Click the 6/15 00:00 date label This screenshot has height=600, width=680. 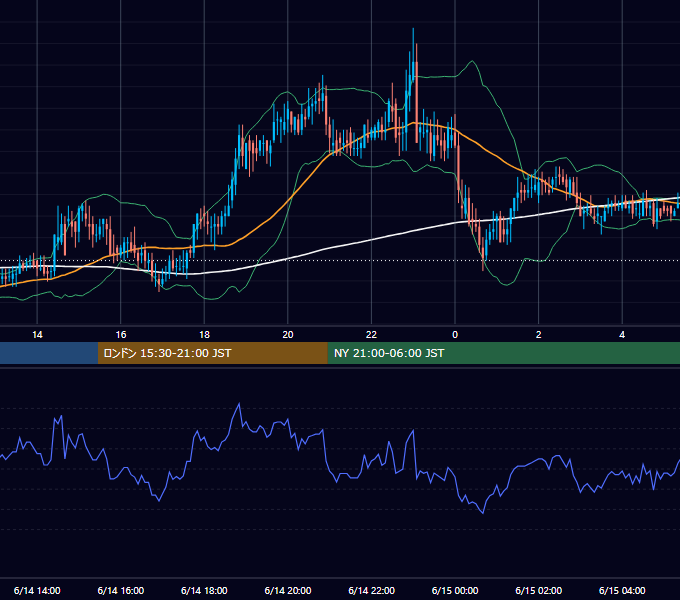(x=455, y=590)
